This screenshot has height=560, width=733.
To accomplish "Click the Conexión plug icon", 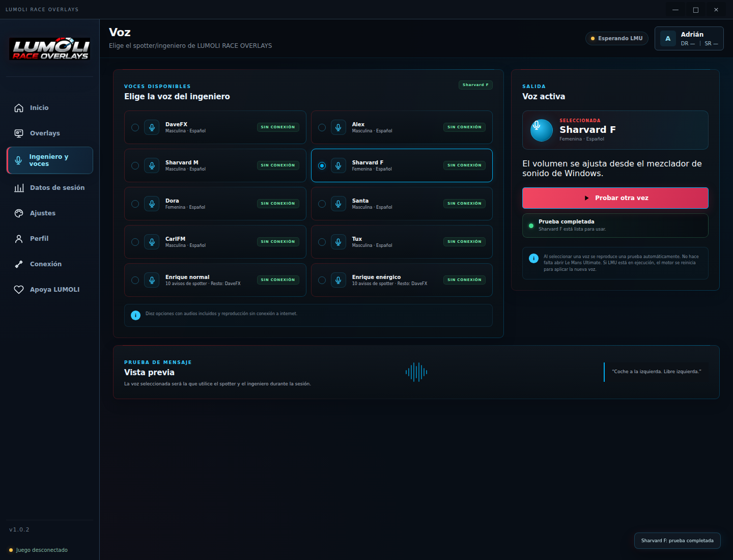I will coord(19,264).
